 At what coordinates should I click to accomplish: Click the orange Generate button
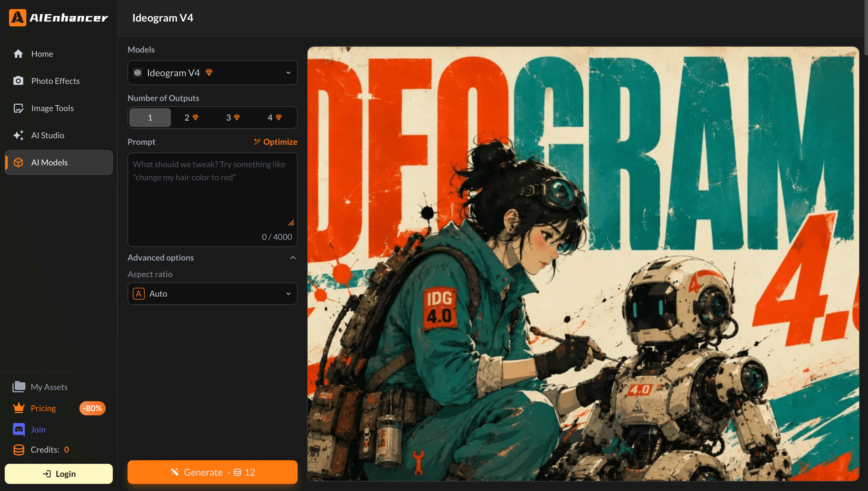coord(212,472)
